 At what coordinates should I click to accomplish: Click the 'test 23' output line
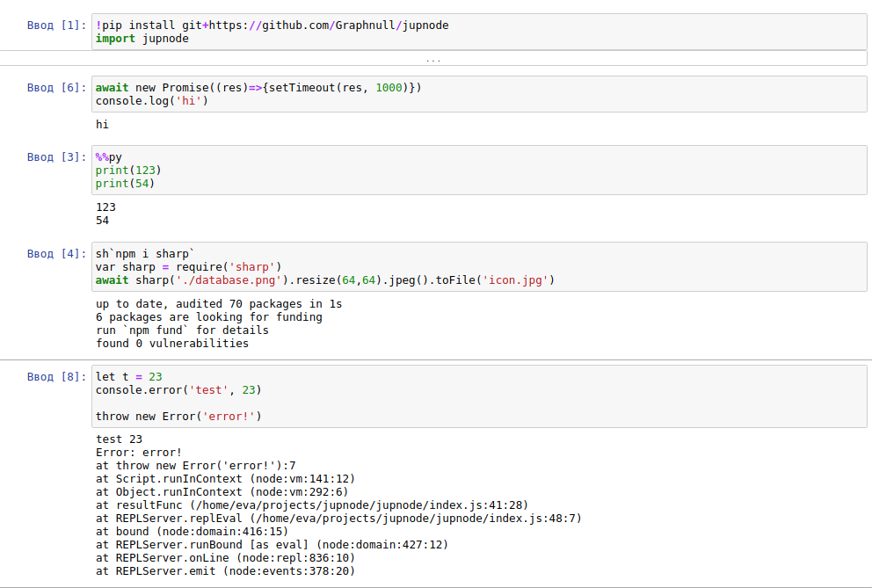119,439
